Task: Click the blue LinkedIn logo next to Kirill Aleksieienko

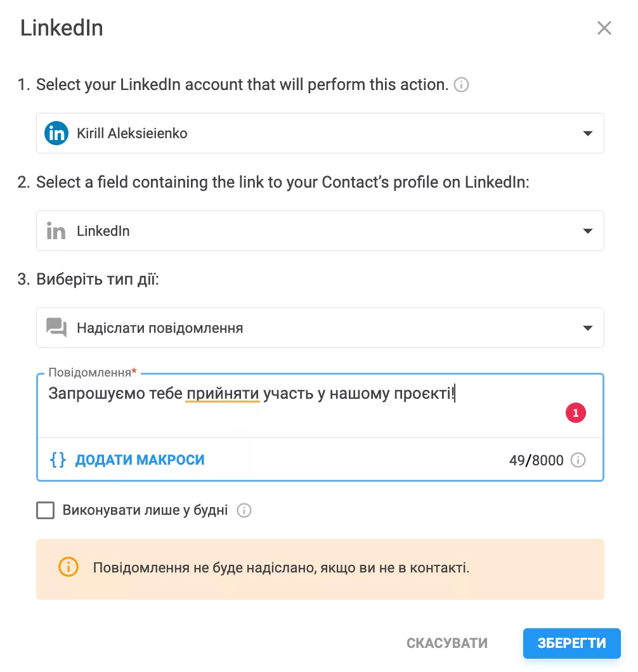Action: [56, 133]
